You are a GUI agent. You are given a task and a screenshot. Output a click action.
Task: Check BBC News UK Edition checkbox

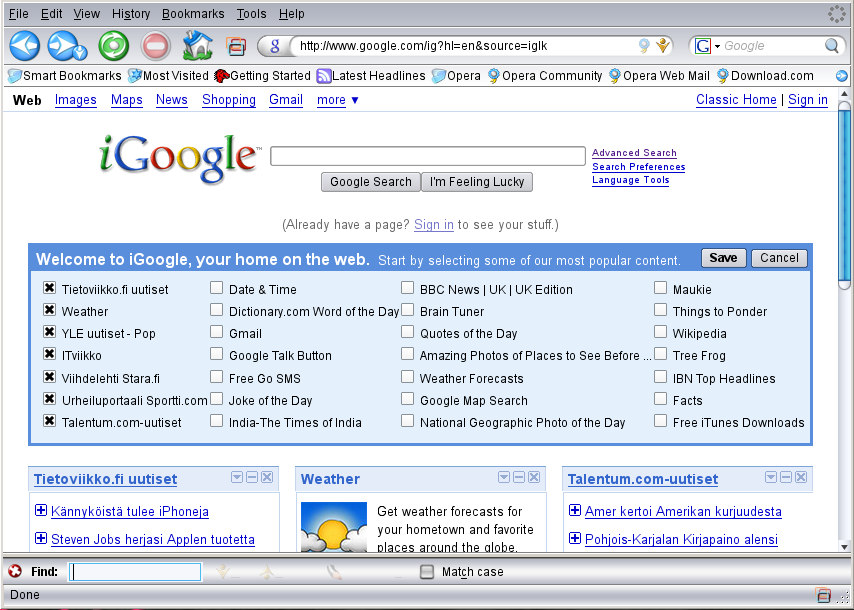pyautogui.click(x=407, y=288)
